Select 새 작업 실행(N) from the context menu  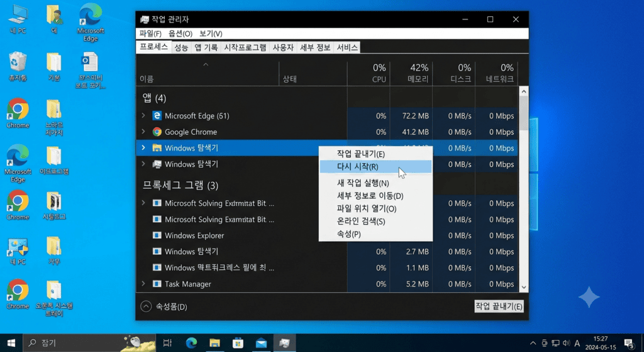[x=375, y=183]
